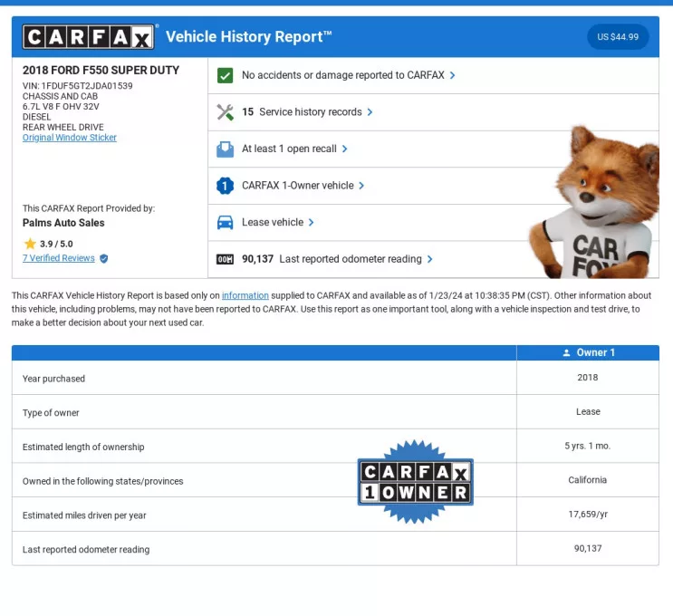The image size is (673, 616).
Task: Open the 7 Verified Reviews link
Action: coord(59,258)
